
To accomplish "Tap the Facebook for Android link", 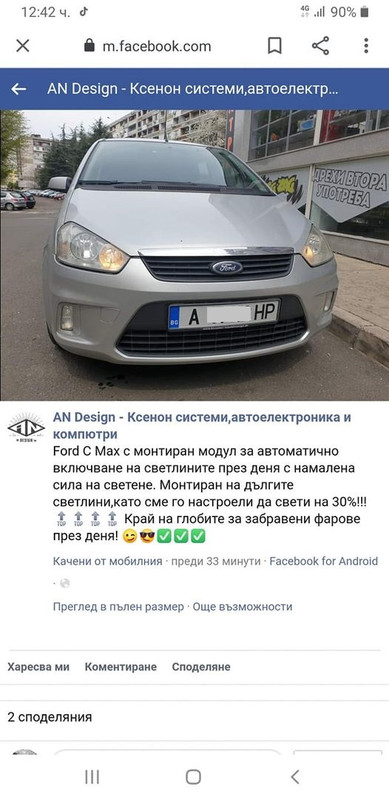I will (324, 561).
